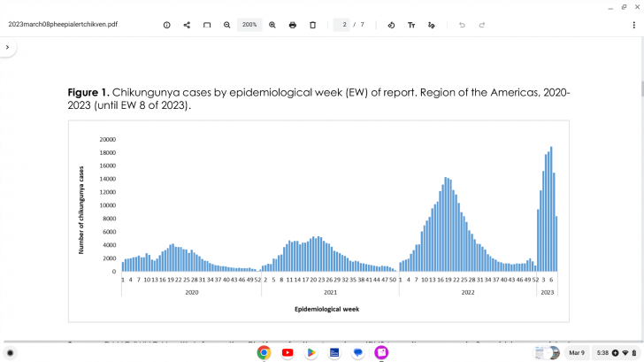Screen dimensions: 644x362
Task: Open the holding space tray thumbnails
Action: (x=547, y=352)
